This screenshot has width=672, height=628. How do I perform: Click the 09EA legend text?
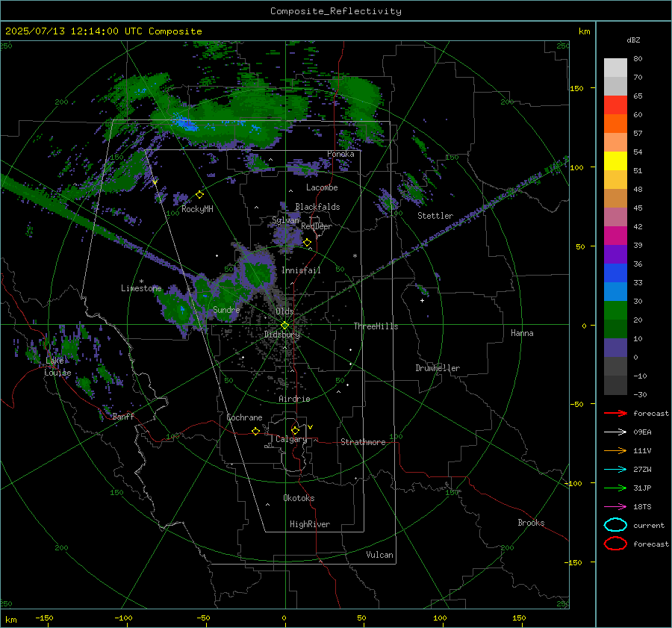642,432
